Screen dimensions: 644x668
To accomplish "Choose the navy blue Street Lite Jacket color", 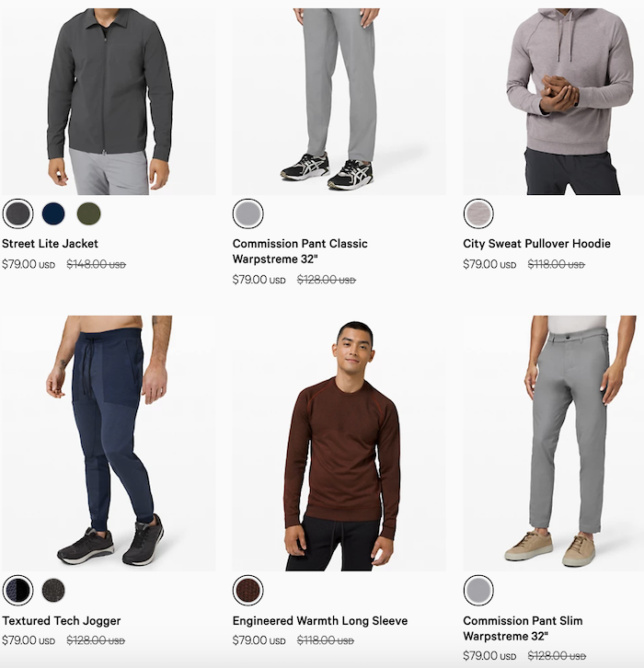I will click(53, 213).
